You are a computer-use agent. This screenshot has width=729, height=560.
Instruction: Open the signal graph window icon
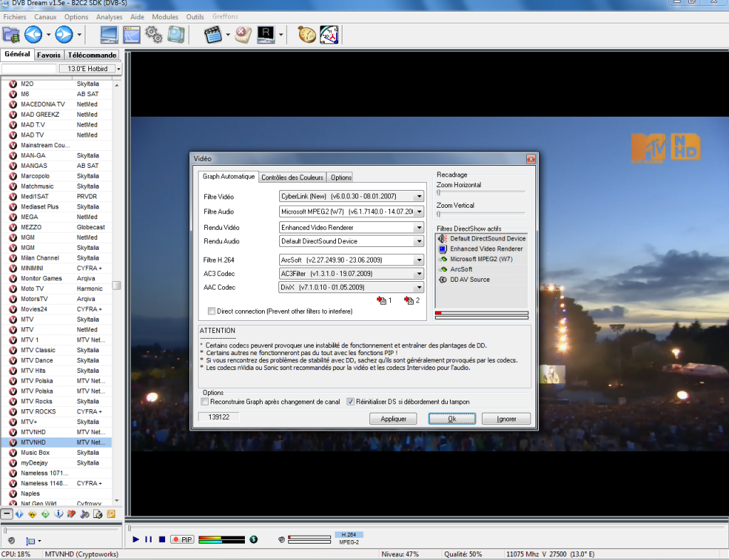pos(132,35)
